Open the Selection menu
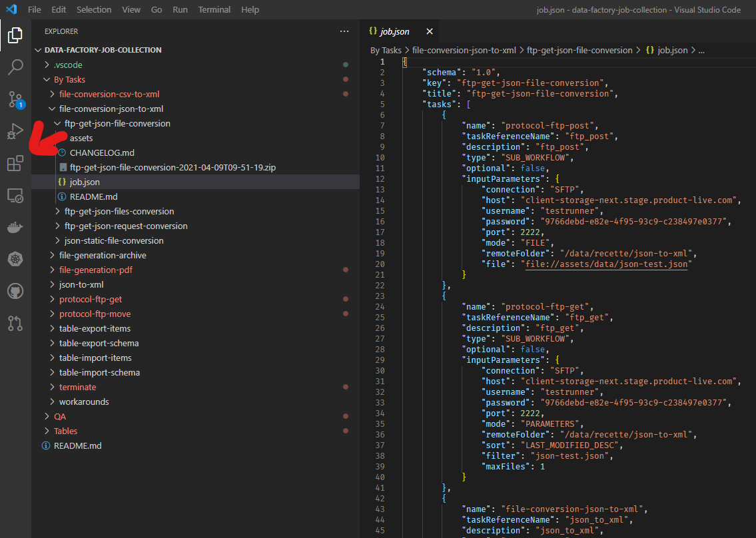Screen dimensions: 756x538 point(94,10)
